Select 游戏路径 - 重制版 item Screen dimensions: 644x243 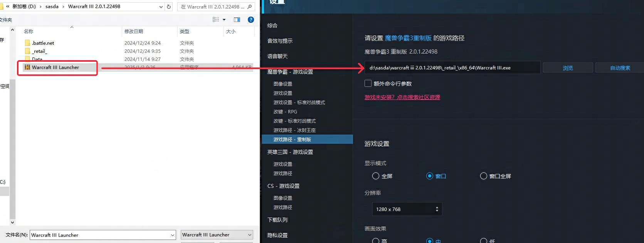307,139
